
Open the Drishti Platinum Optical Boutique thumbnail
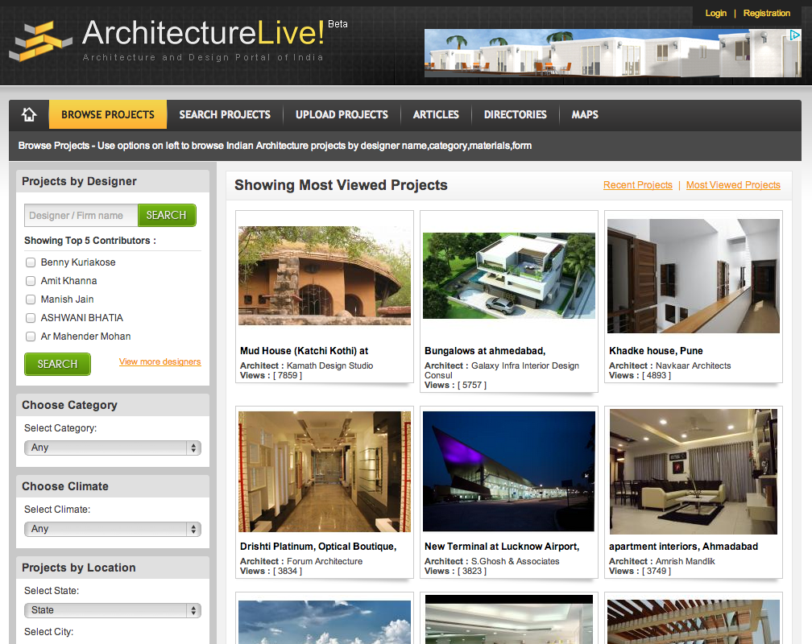325,472
